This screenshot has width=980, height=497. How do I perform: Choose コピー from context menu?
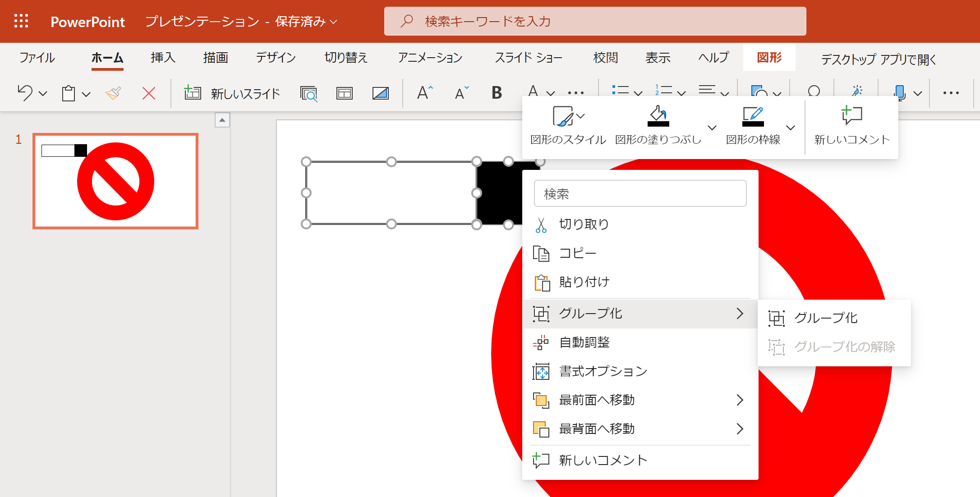point(640,253)
